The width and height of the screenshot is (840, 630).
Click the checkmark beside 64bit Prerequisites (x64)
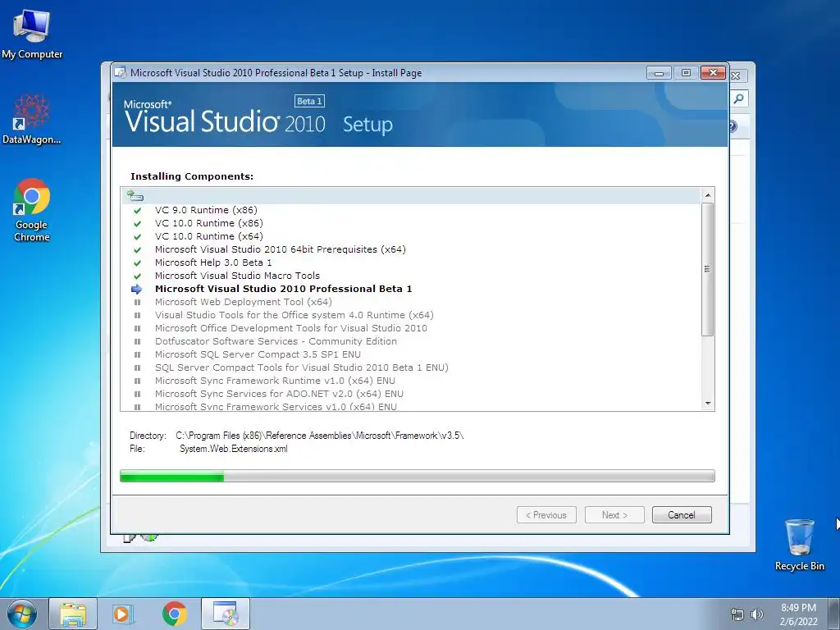(x=137, y=250)
